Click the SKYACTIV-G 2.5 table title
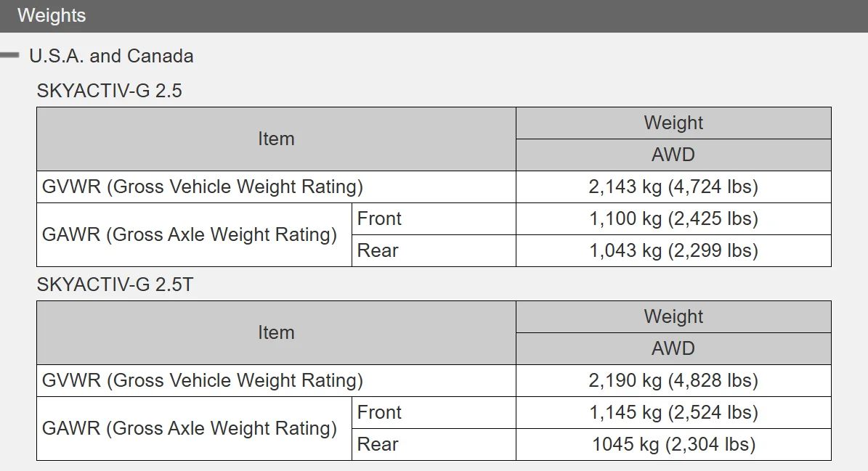 [x=109, y=91]
